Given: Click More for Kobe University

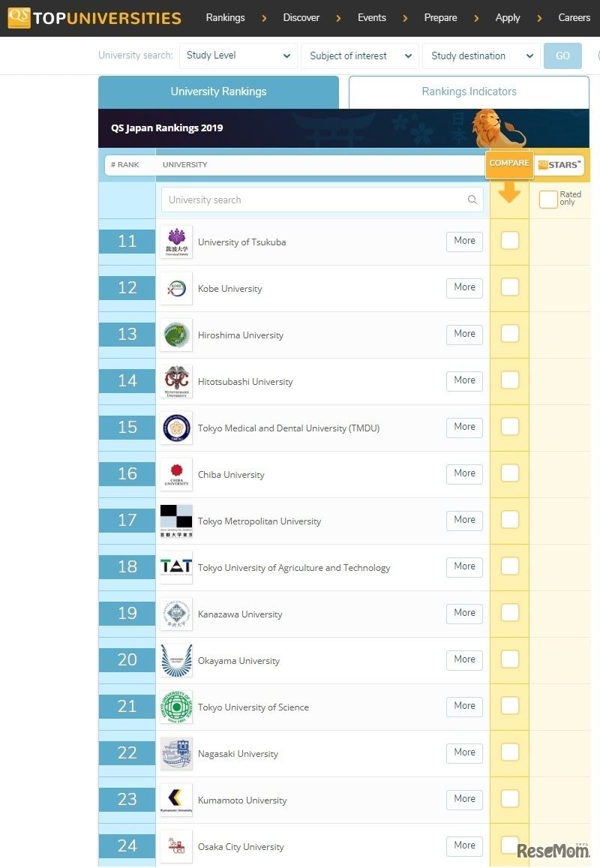Looking at the screenshot, I should 464,287.
